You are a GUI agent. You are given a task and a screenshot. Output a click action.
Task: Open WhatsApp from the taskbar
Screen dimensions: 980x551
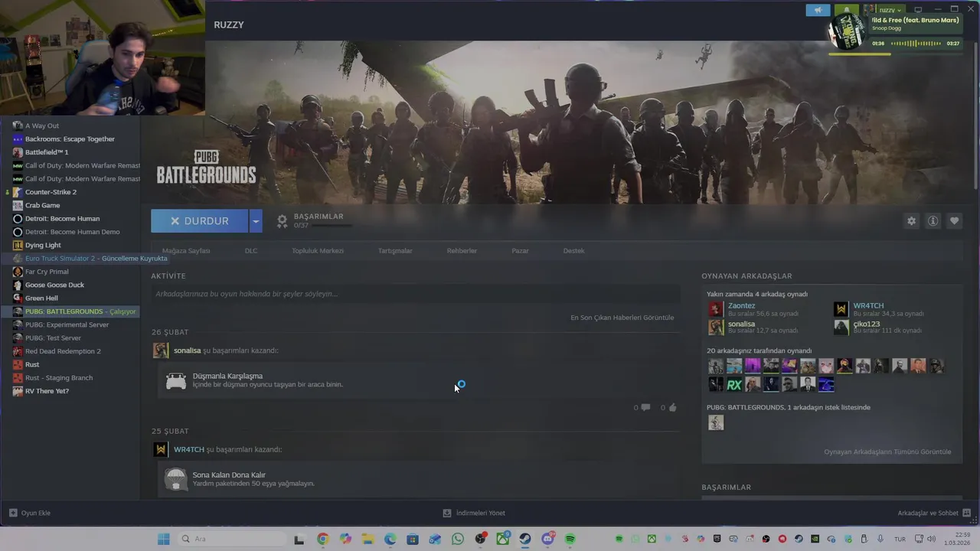(x=458, y=539)
